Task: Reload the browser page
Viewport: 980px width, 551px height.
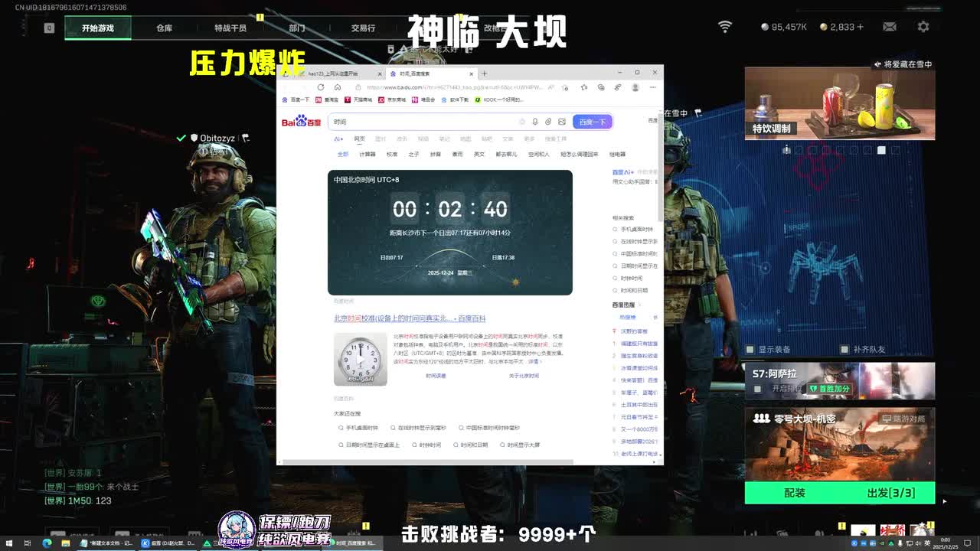Action: tap(320, 87)
